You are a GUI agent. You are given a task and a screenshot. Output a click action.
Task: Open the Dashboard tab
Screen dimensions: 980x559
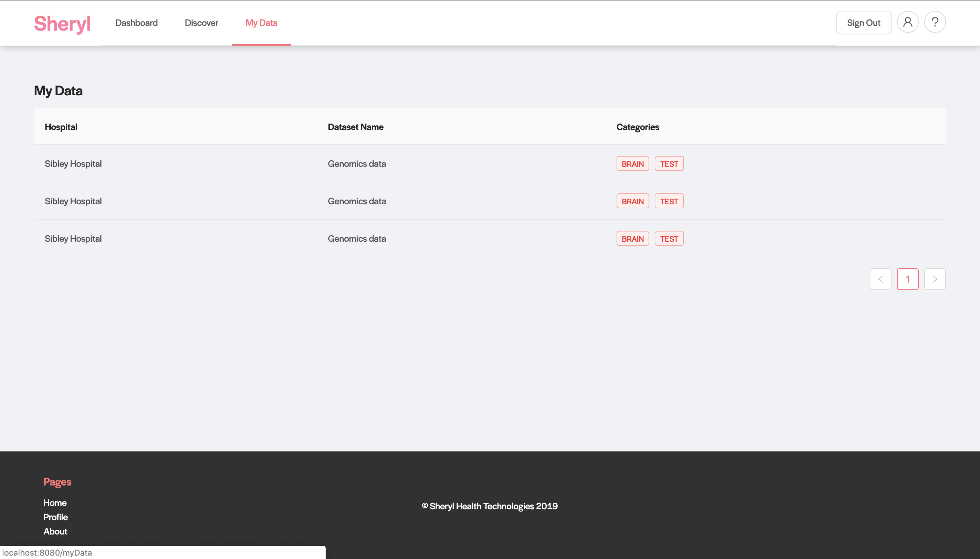click(136, 23)
